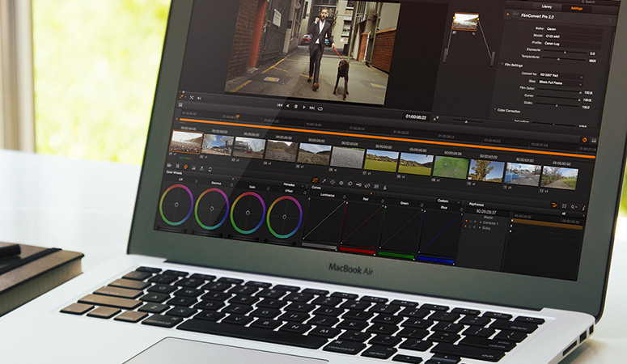Screen dimensions: 627x364
Task: Mute audio with the speaker icon
Action: 199,98
